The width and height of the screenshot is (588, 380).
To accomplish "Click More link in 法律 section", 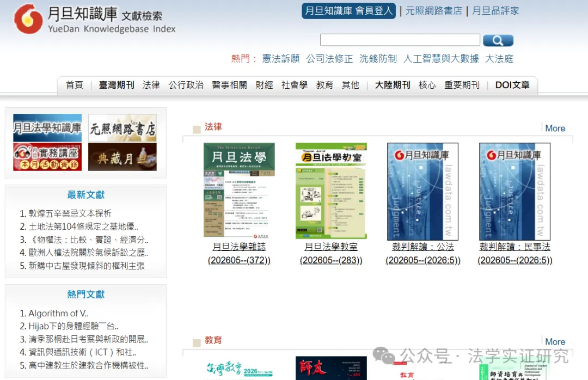I will 555,128.
